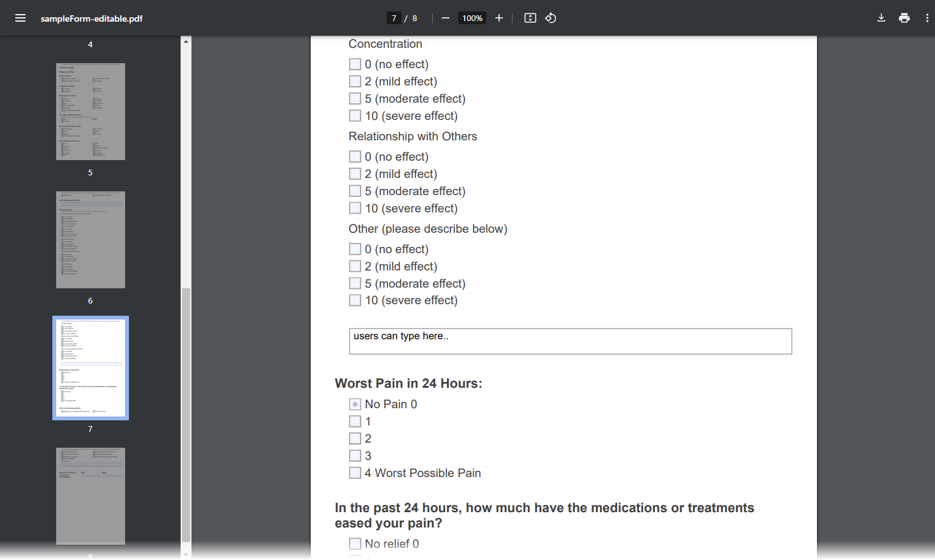
Task: Select the "No Pain 0" option
Action: pyautogui.click(x=355, y=404)
